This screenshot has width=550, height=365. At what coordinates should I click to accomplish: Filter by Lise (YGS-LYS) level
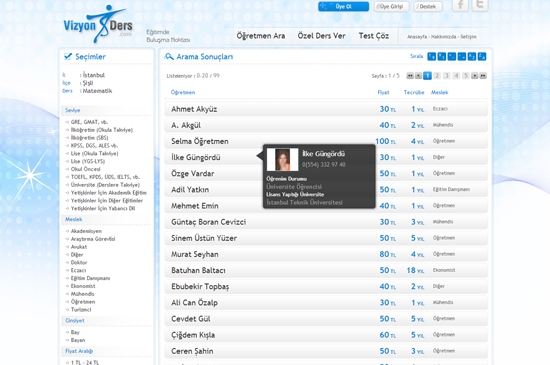click(88, 161)
